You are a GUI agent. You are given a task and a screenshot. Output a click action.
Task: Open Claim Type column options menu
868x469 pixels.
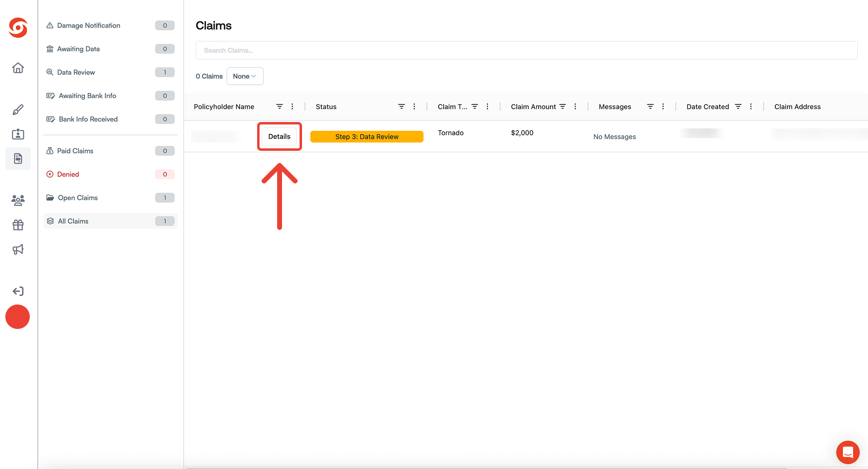point(487,106)
